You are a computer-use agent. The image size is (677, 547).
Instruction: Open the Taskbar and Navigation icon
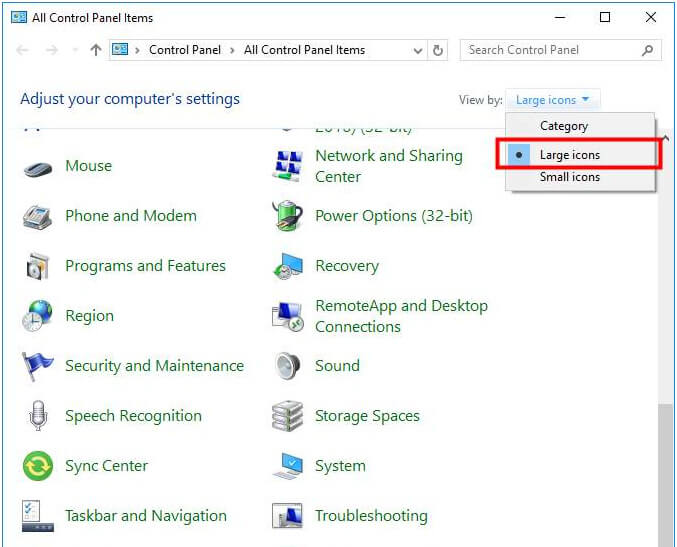pos(38,515)
